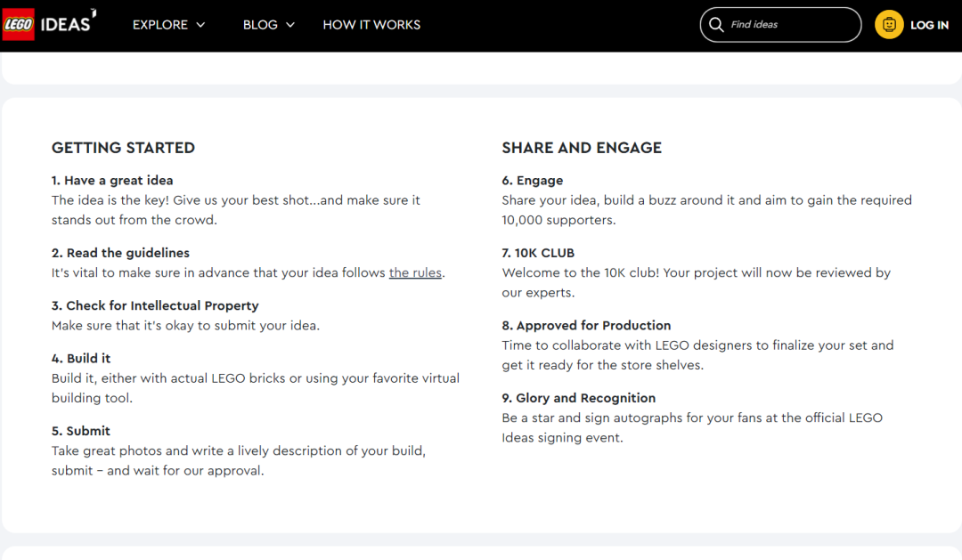This screenshot has width=962, height=560.
Task: Open the Blog menu
Action: click(260, 25)
